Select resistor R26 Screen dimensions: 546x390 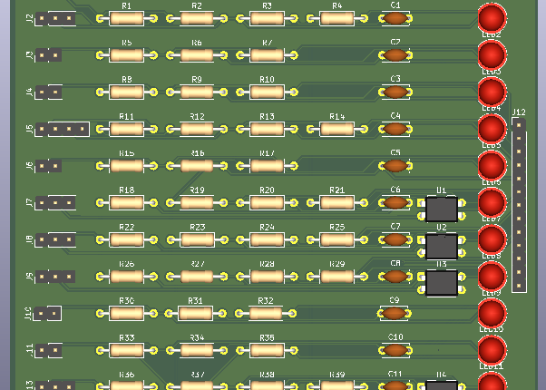(x=127, y=277)
